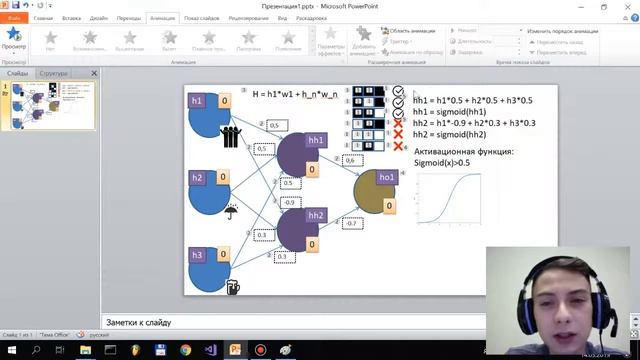Screen dimensions: 640x360
Task: Open Google Chrome from the taskbar
Action: pos(186,350)
